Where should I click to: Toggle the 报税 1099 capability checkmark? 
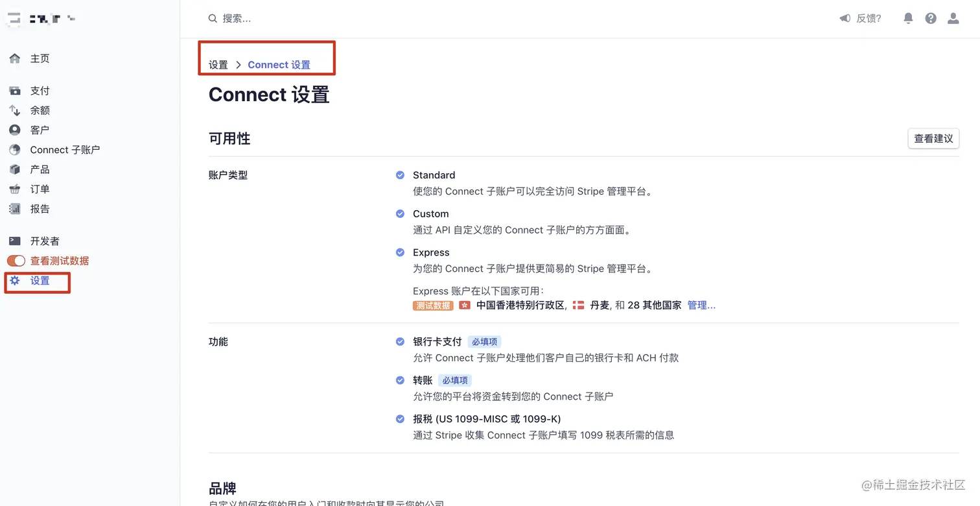pyautogui.click(x=400, y=419)
